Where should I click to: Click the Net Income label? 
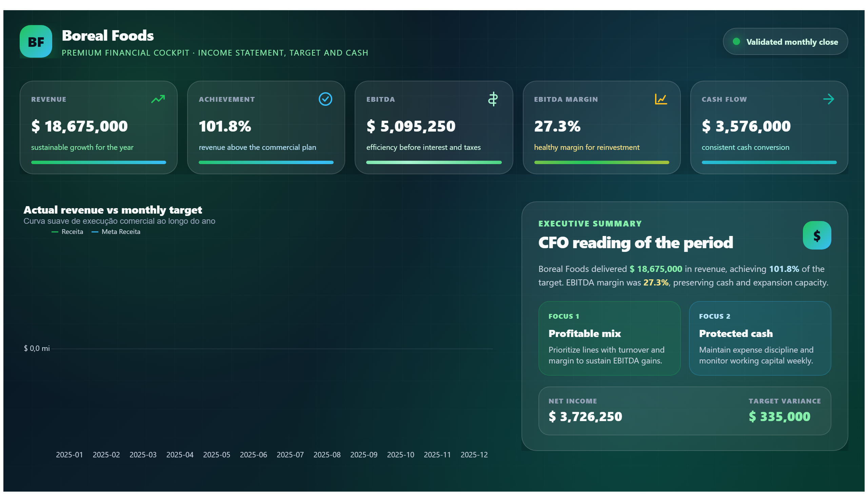pyautogui.click(x=573, y=401)
